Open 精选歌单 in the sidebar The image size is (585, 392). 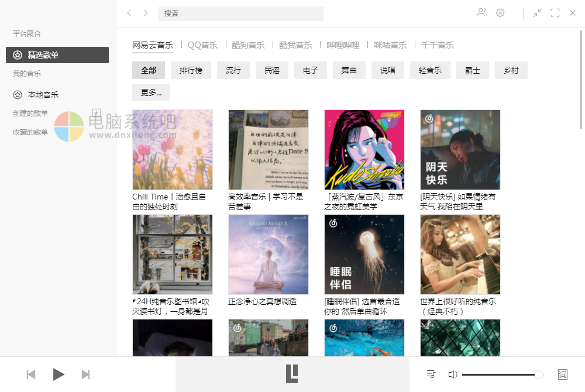point(57,55)
